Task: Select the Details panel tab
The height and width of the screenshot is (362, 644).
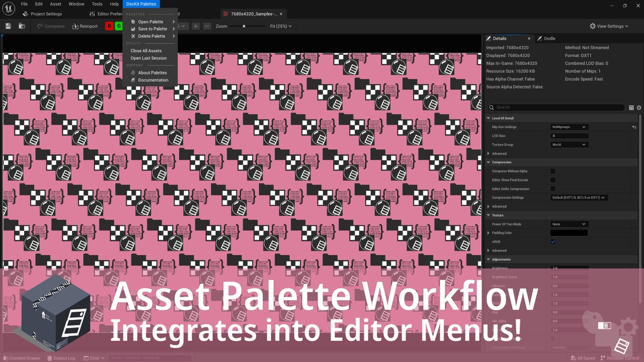Action: coord(500,38)
